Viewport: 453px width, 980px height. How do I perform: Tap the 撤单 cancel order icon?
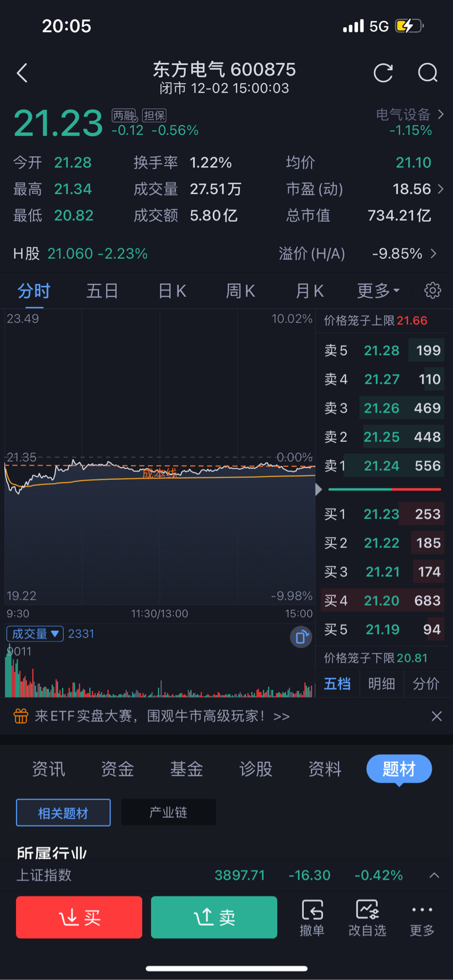tap(312, 917)
